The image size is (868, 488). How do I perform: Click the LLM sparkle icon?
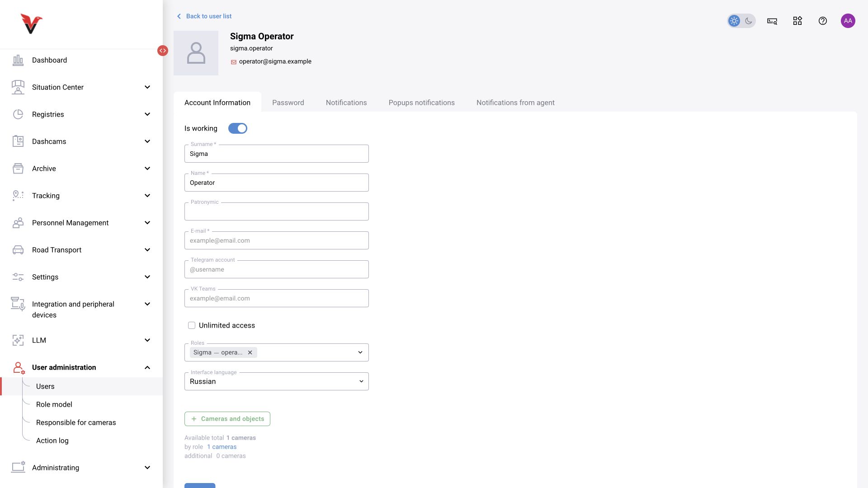tap(18, 340)
